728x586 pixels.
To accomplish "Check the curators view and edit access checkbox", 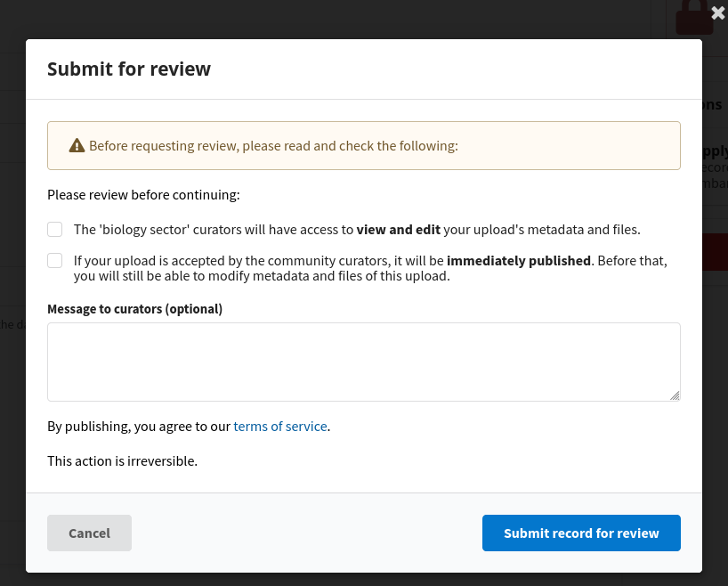I will [55, 230].
